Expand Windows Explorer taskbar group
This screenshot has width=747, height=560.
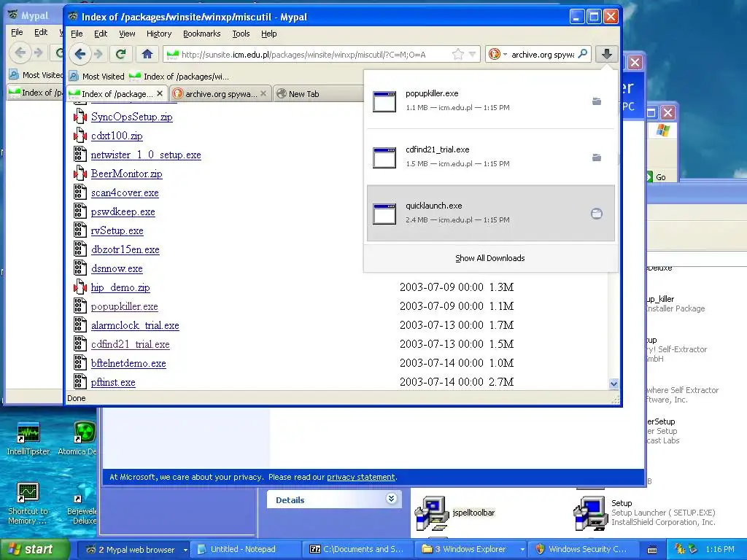(x=522, y=550)
